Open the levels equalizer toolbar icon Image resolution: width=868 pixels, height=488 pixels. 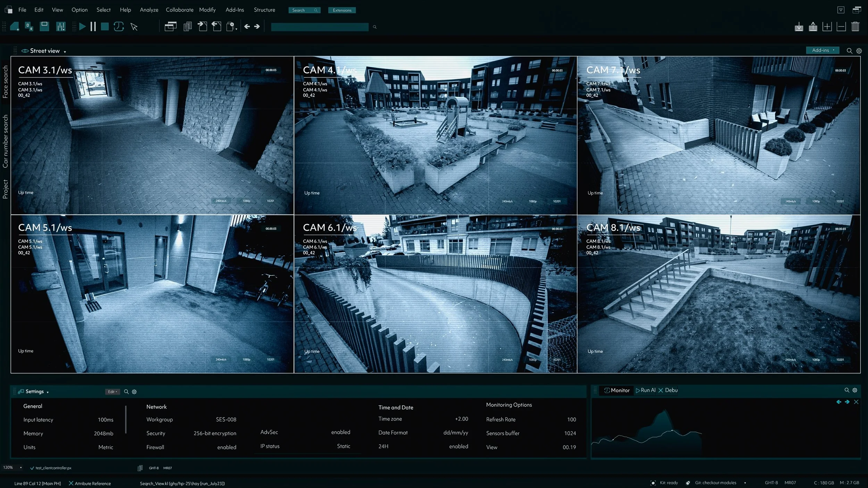point(61,27)
